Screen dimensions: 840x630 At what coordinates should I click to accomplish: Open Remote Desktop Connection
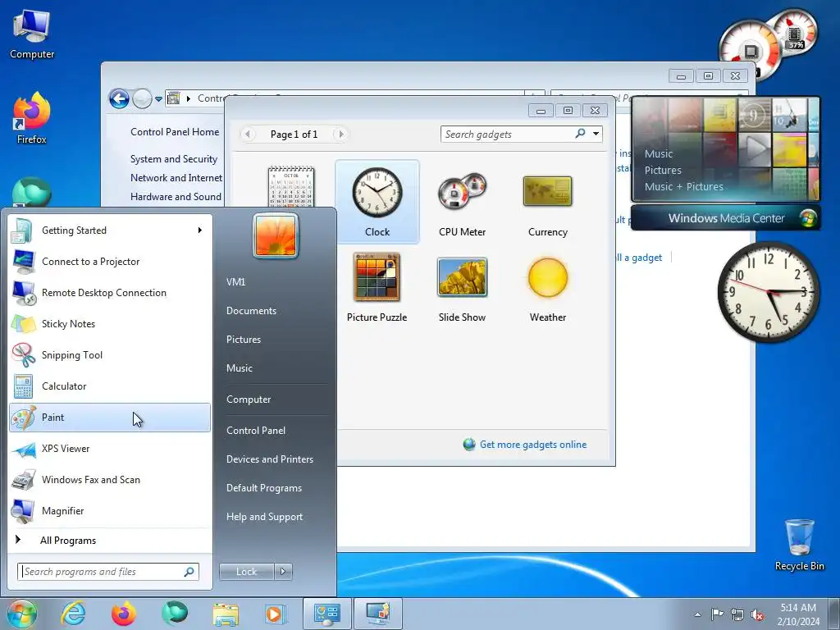(110, 293)
